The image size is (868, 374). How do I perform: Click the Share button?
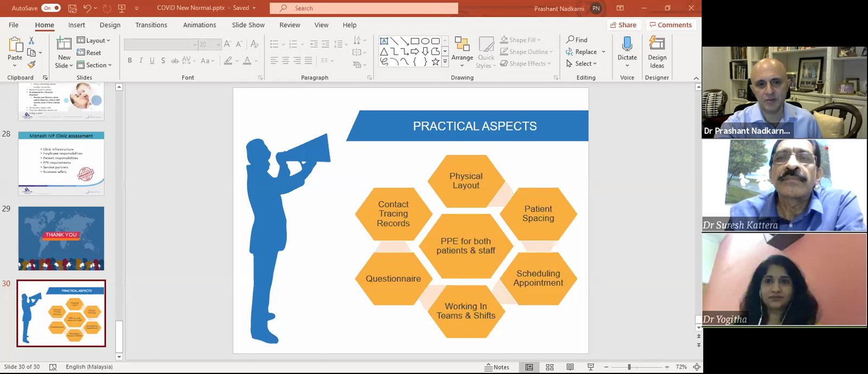[x=623, y=25]
